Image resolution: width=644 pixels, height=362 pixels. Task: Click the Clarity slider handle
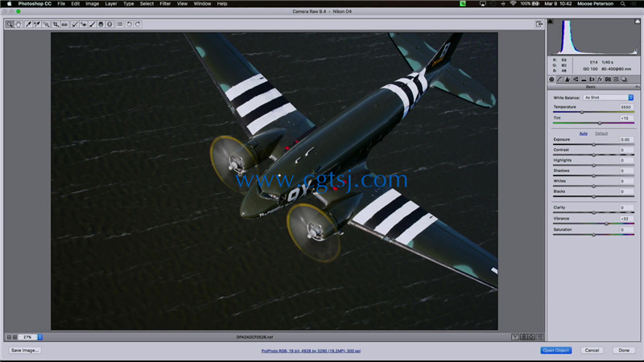point(593,212)
